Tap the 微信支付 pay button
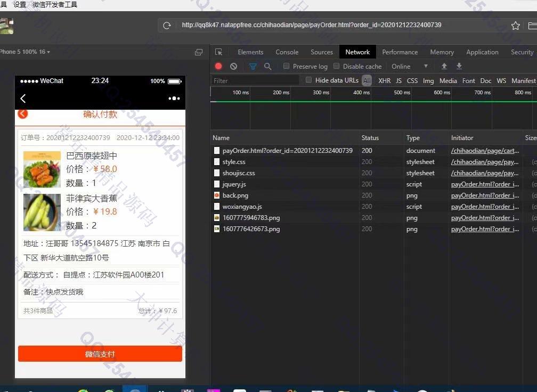 (100, 354)
